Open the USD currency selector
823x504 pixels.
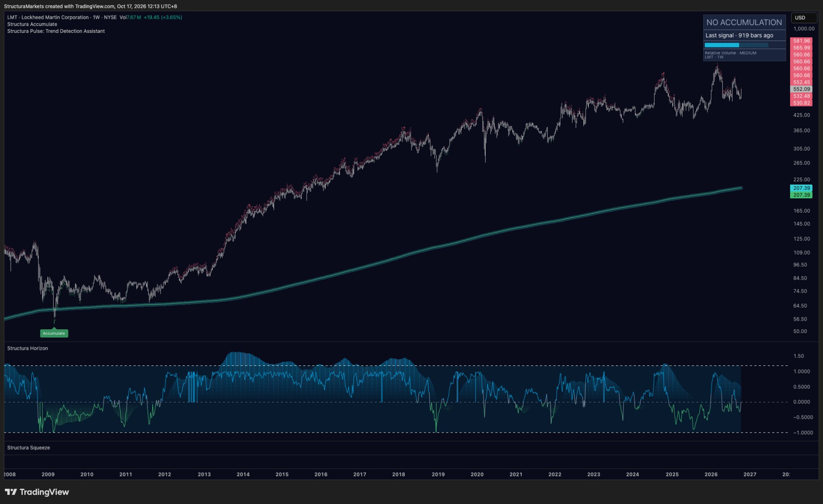(x=804, y=18)
